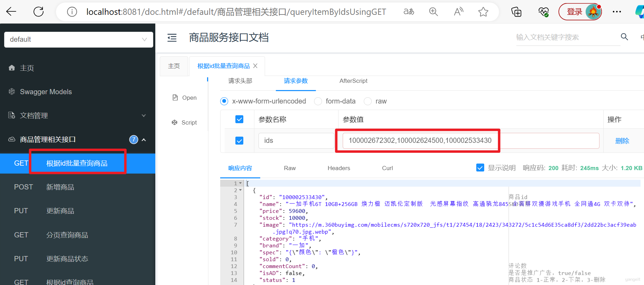The height and width of the screenshot is (285, 644).
Task: Toggle the sidebar collapse menu icon
Action: pyautogui.click(x=172, y=38)
